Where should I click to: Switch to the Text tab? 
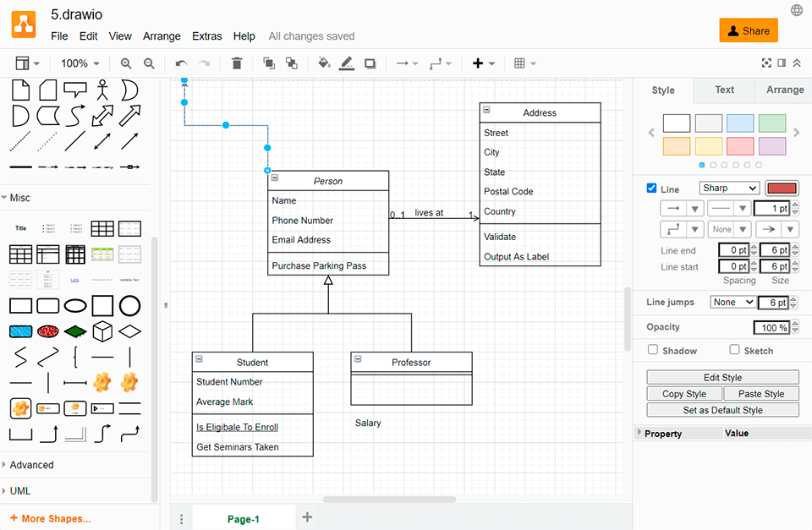pos(724,90)
